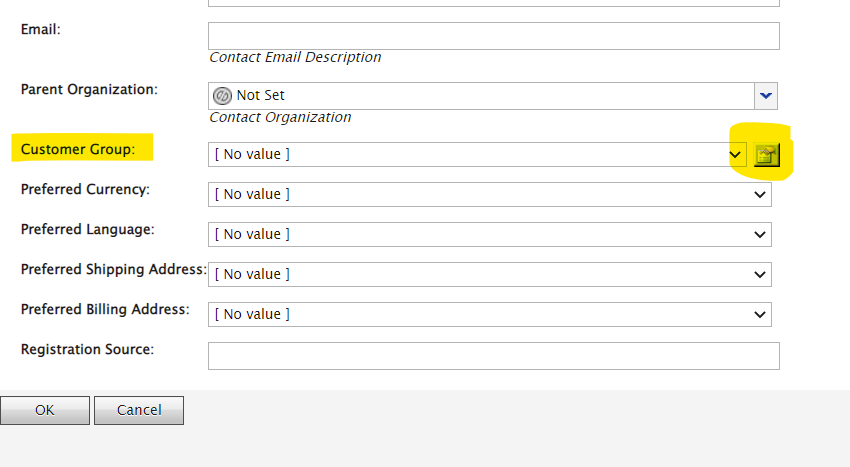Click the highlighted Customer Group label
Image resolution: width=850 pixels, height=467 pixels.
[x=77, y=149]
